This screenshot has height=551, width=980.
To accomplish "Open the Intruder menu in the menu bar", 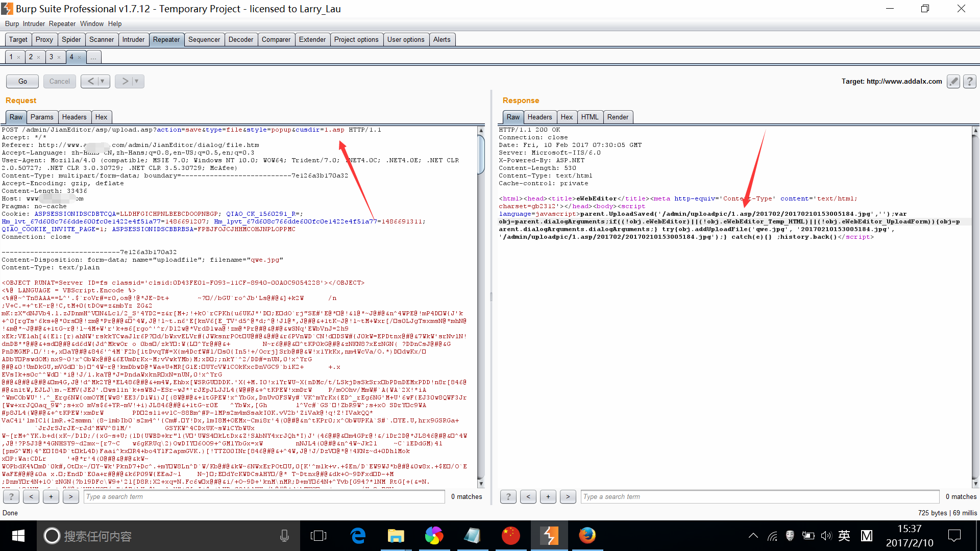I will coord(34,23).
